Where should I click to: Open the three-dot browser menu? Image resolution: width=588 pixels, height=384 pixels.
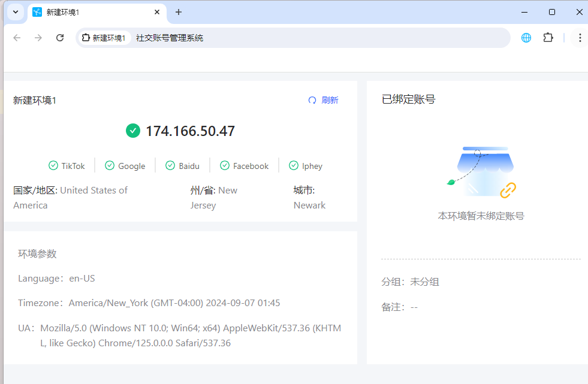(x=579, y=37)
